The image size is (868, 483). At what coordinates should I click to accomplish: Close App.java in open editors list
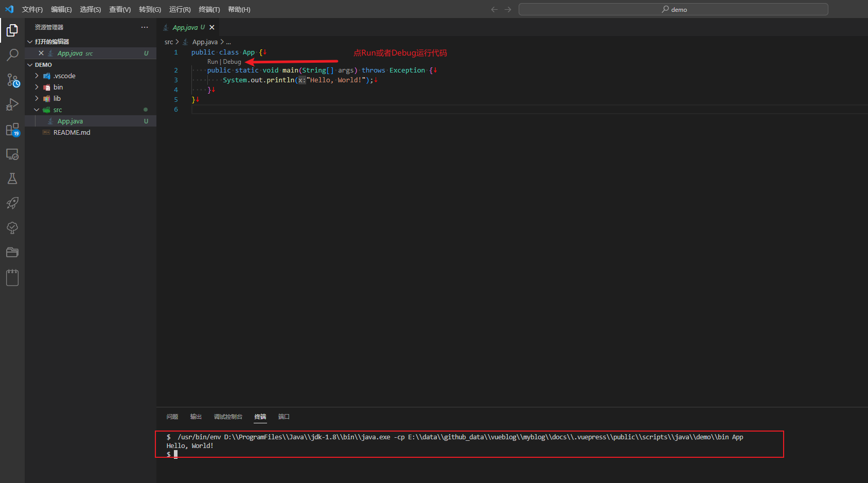coord(41,53)
